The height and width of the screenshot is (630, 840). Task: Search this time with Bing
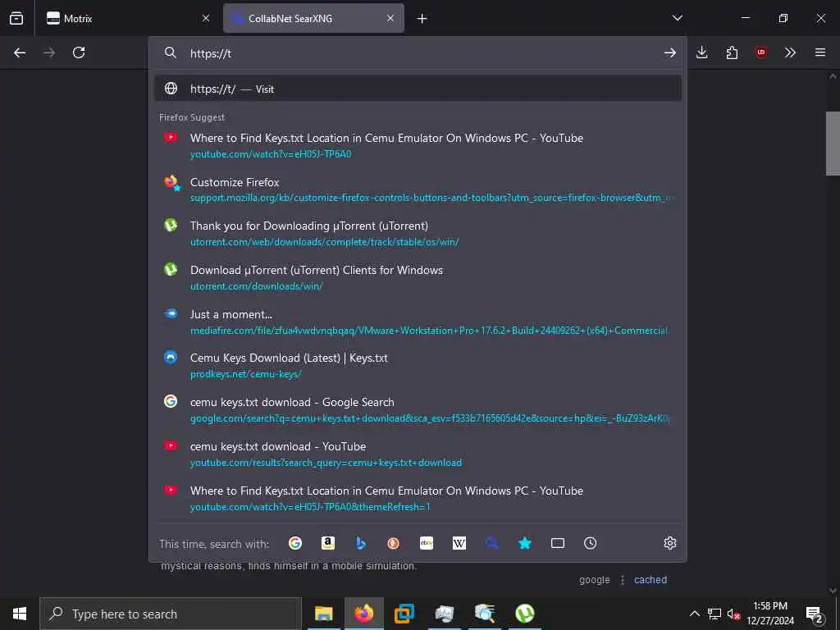(x=361, y=543)
